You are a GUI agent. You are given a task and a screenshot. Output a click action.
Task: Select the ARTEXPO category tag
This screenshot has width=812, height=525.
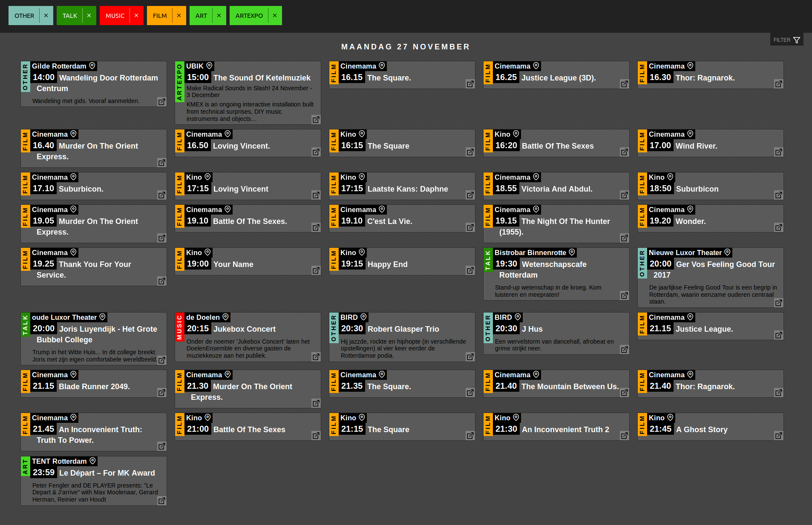pos(249,16)
